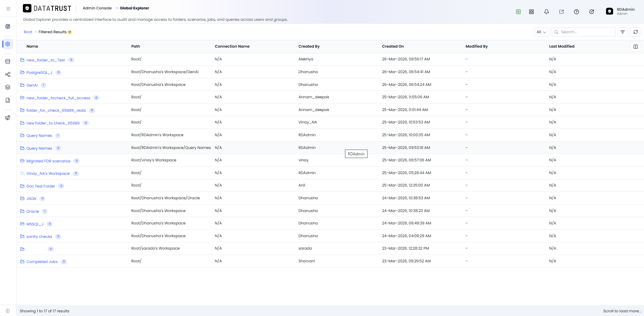644x316 pixels.
Task: Sort by the Name column header
Action: [x=32, y=46]
